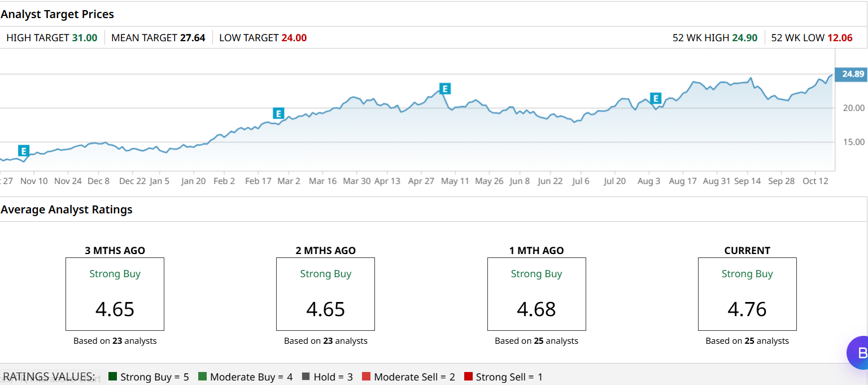Click the 20.00 y-axis price label
868x385 pixels.
pyautogui.click(x=853, y=108)
